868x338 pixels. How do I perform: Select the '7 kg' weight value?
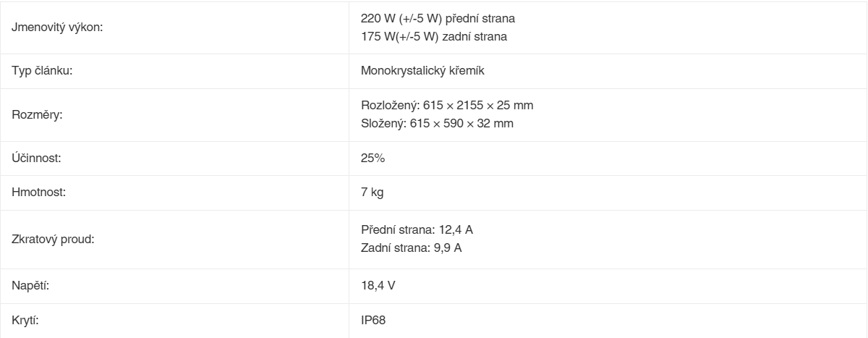pyautogui.click(x=372, y=193)
